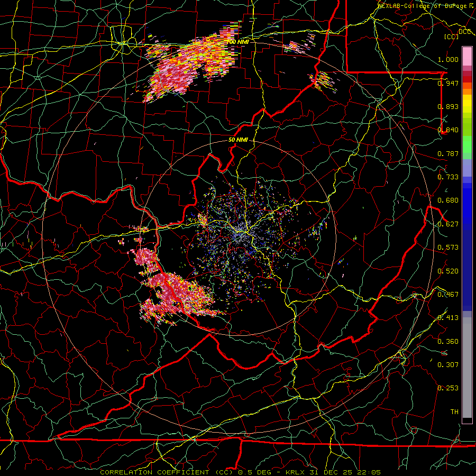Click the 100 NMI range ring label
The height and width of the screenshot is (476, 476).
tap(238, 42)
